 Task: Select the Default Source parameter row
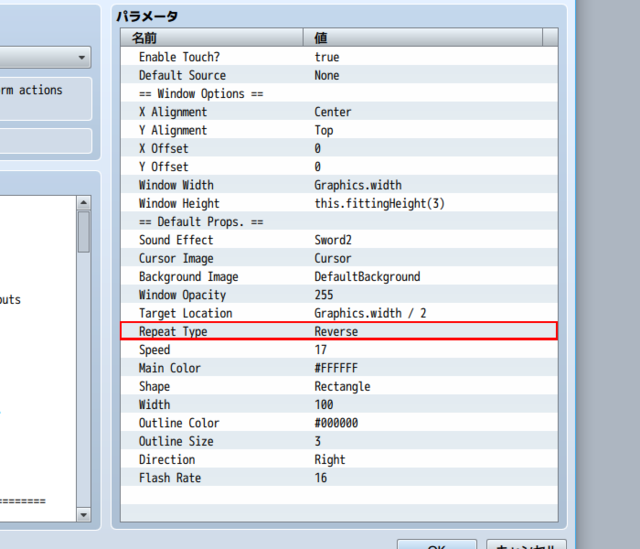point(339,75)
